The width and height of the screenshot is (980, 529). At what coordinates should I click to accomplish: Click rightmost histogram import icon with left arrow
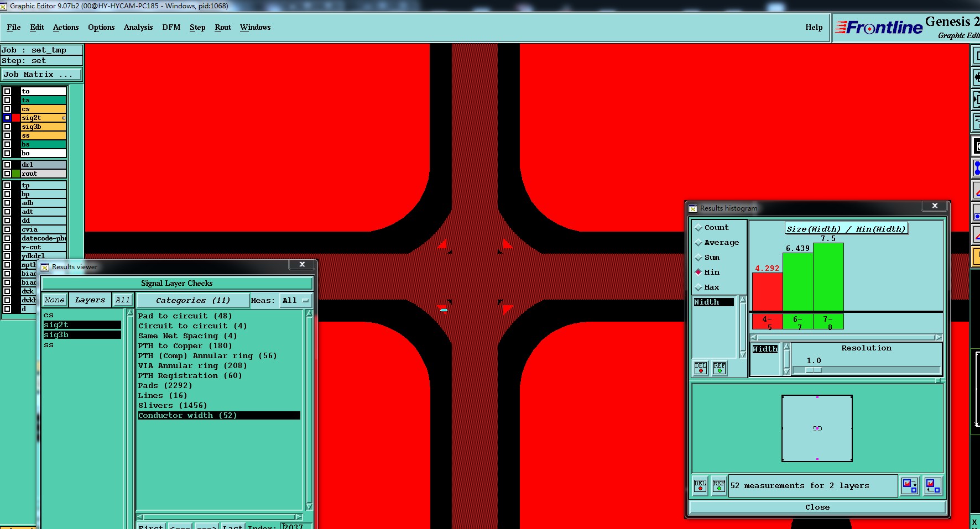tap(933, 486)
